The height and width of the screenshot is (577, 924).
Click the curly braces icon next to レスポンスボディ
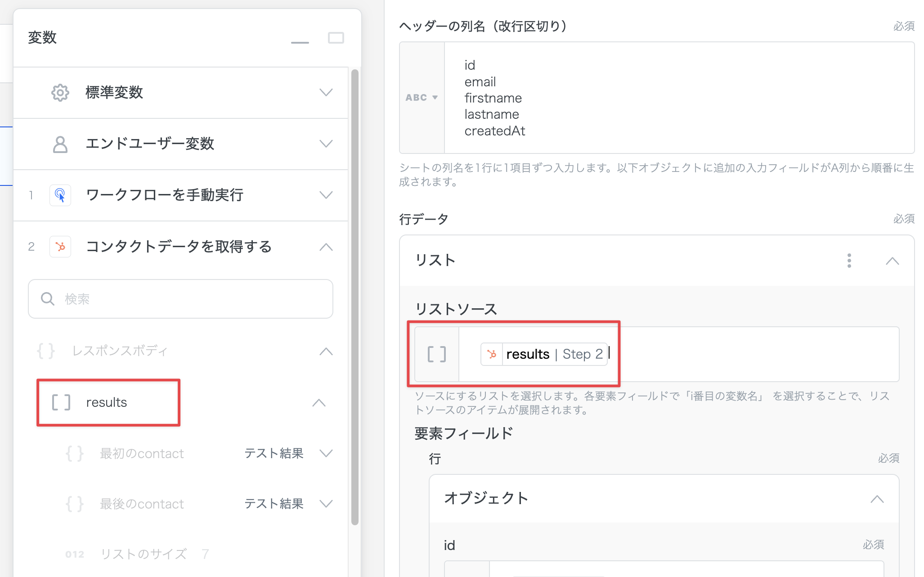coord(46,351)
